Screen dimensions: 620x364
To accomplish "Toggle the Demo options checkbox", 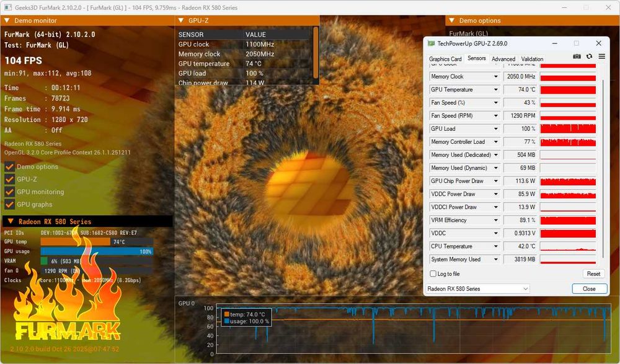I will coord(9,167).
